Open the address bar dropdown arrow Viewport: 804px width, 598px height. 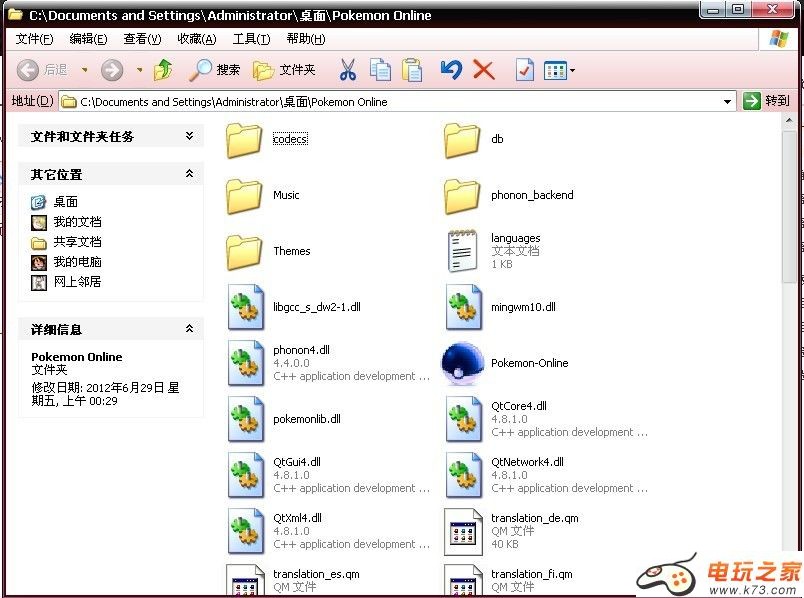pos(728,101)
